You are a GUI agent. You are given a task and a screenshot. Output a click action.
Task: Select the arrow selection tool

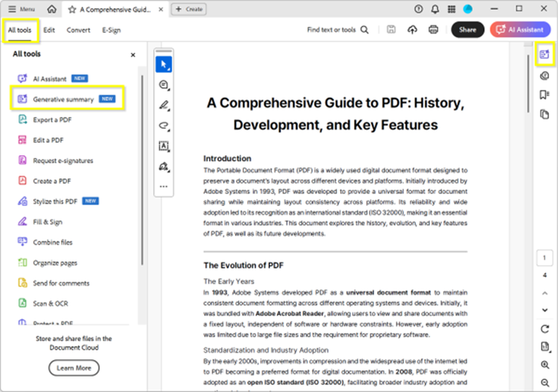pos(164,65)
